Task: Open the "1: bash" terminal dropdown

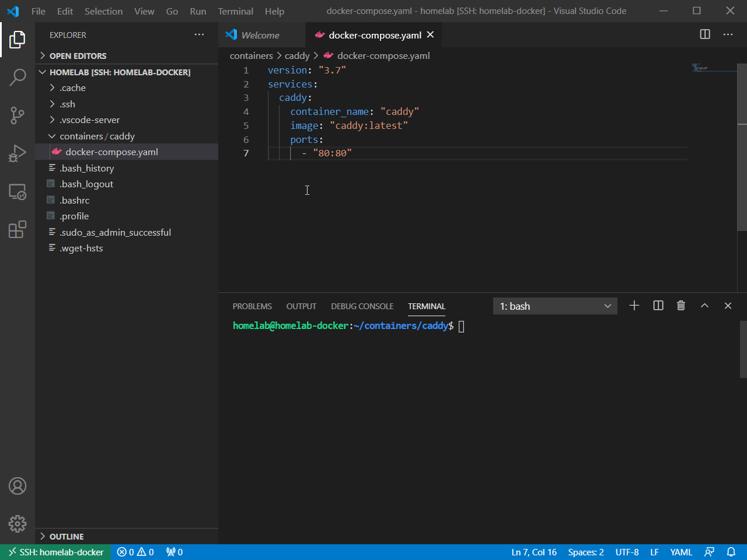Action: 554,305
